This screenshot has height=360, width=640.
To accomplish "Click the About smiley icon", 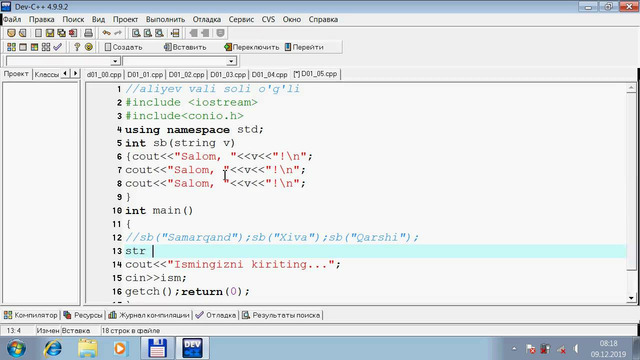I will coord(89,47).
